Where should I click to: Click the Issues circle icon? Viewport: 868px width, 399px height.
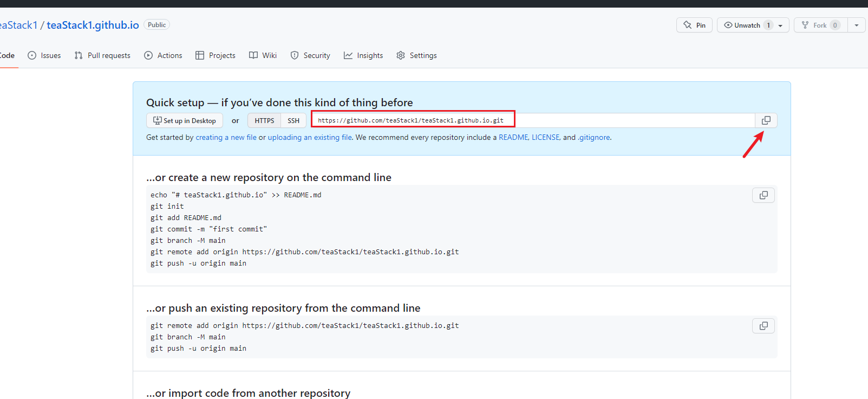[x=32, y=55]
